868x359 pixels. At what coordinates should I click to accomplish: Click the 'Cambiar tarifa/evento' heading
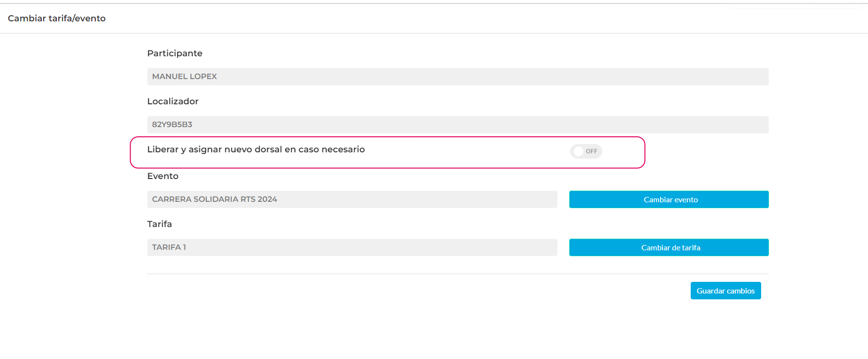click(56, 18)
